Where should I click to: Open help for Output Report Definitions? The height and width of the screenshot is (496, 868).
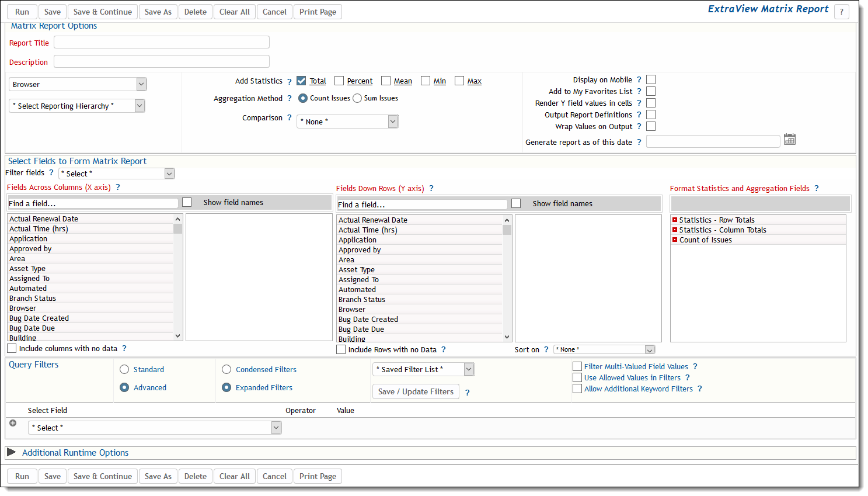point(639,115)
